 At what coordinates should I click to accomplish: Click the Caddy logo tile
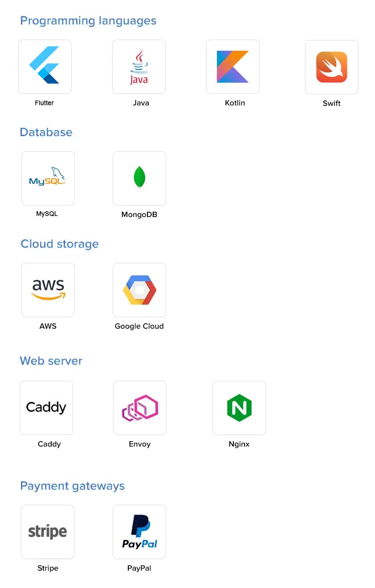click(46, 408)
